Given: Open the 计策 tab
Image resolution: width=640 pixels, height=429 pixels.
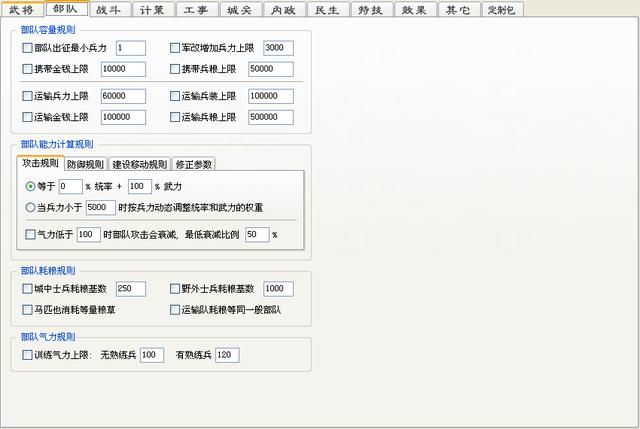Looking at the screenshot, I should click(153, 9).
